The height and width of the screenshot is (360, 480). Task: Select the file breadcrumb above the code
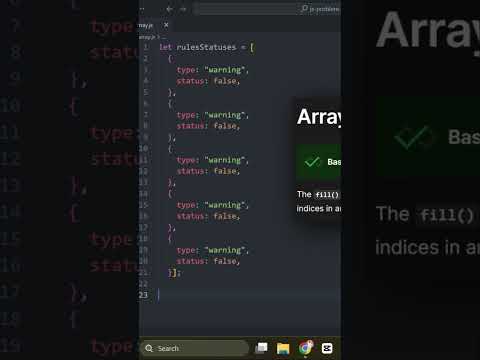coord(147,37)
